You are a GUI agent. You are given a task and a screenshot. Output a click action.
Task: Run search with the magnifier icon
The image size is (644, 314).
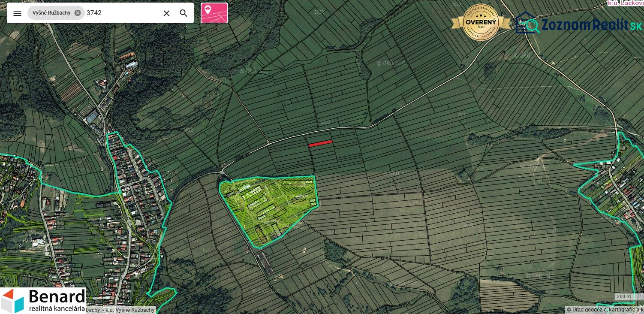pyautogui.click(x=184, y=13)
